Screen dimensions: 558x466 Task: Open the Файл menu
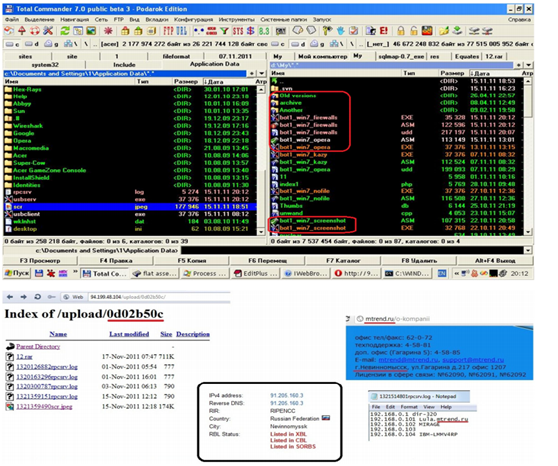point(11,20)
